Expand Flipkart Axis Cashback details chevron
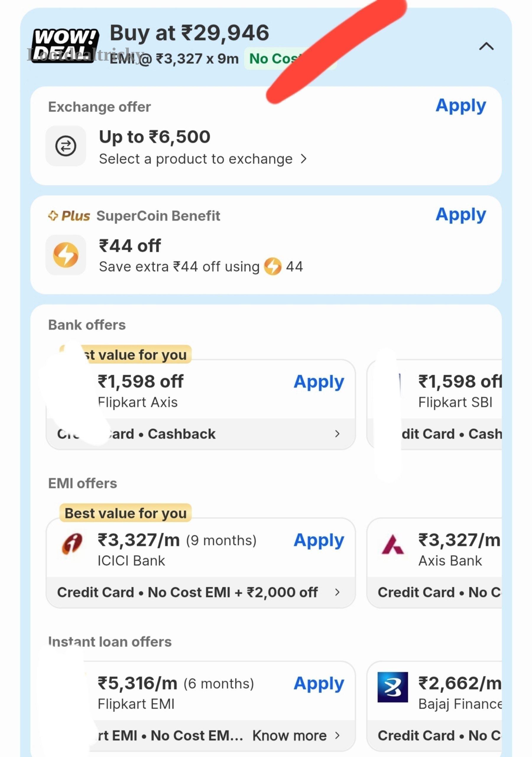This screenshot has height=757, width=532. 337,434
